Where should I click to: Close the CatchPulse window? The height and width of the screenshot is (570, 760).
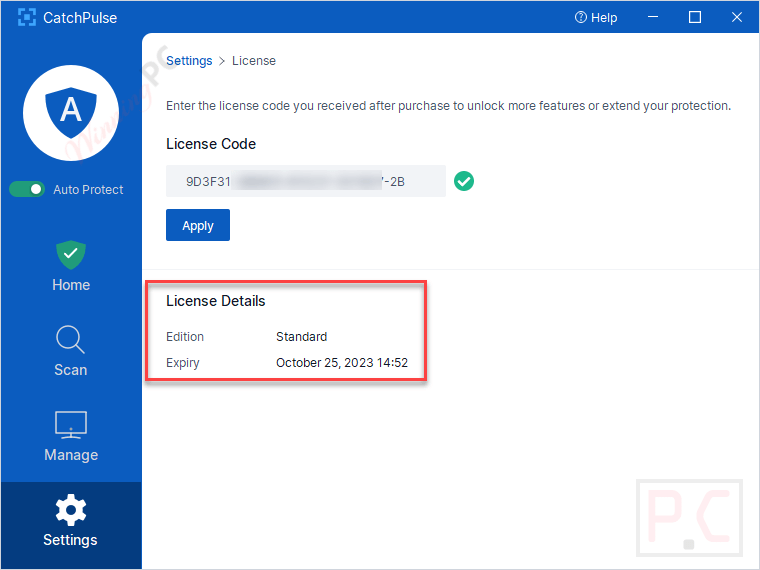coord(737,17)
